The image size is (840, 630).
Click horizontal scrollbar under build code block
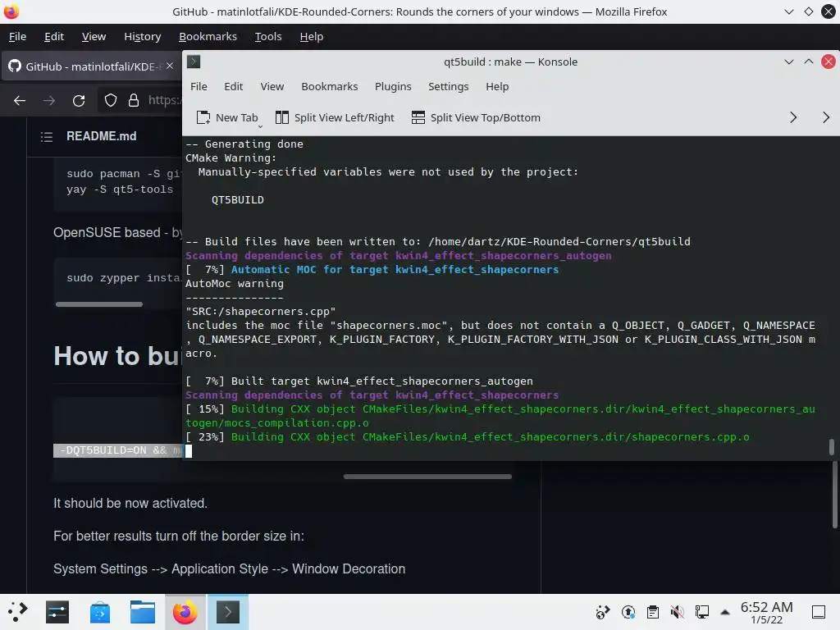(x=427, y=477)
